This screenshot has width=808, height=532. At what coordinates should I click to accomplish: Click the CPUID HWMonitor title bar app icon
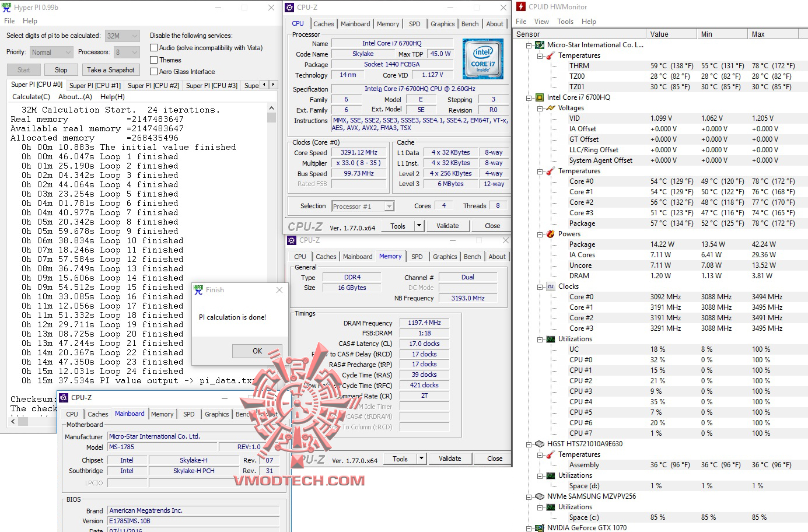(x=521, y=7)
